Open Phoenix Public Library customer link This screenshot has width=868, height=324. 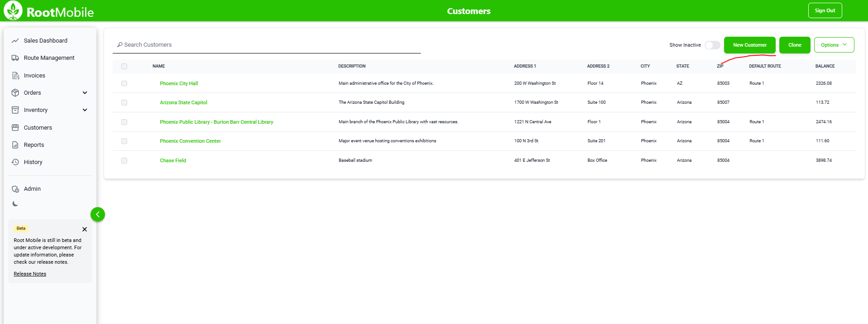click(x=216, y=122)
